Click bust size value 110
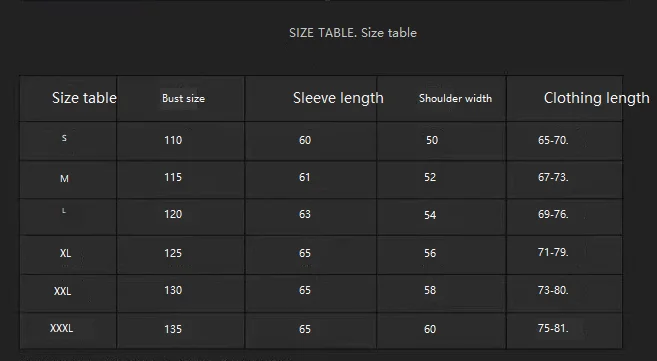This screenshot has height=361, width=657. click(x=173, y=140)
